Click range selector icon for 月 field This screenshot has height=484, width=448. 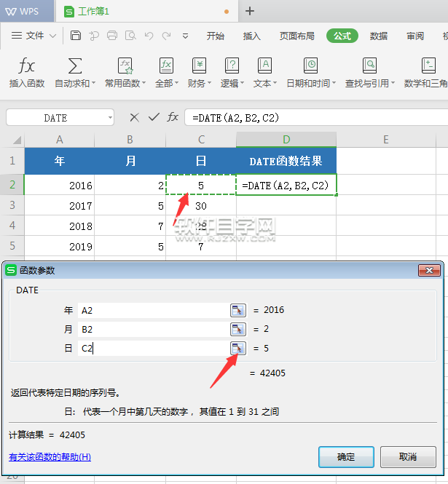click(x=238, y=330)
